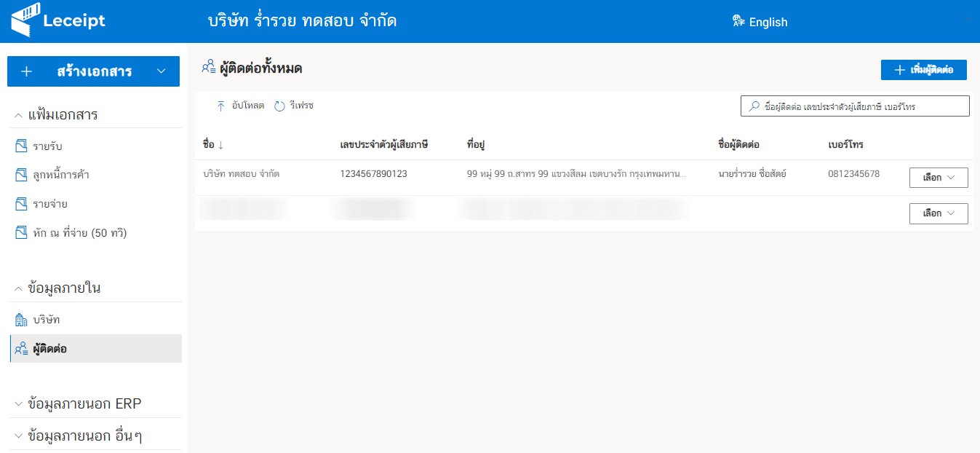Screen dimensions: 980x453
Task: Open เลือก dropdown in second contact row
Action: [x=939, y=213]
